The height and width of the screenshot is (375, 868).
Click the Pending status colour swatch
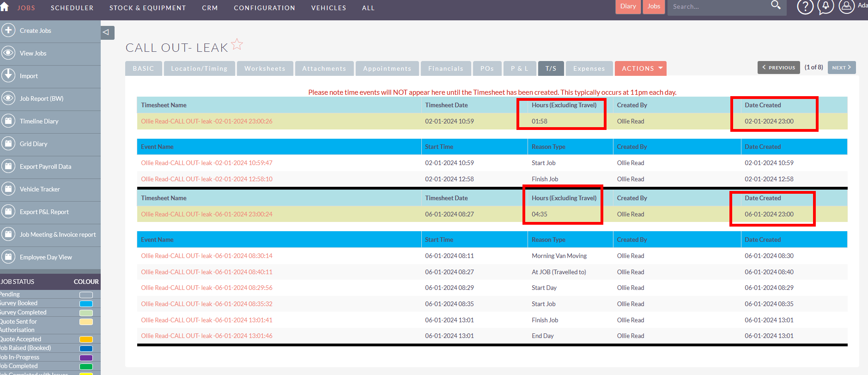86,295
